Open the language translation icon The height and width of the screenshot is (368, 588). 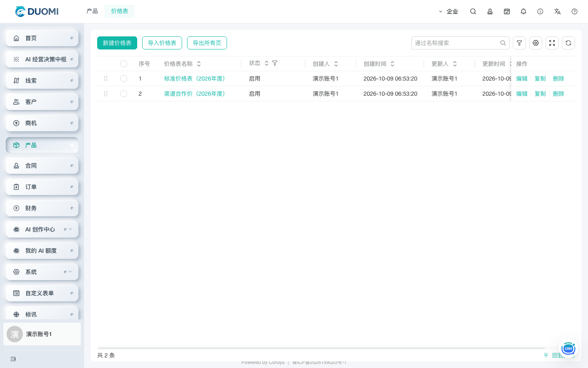(x=557, y=11)
